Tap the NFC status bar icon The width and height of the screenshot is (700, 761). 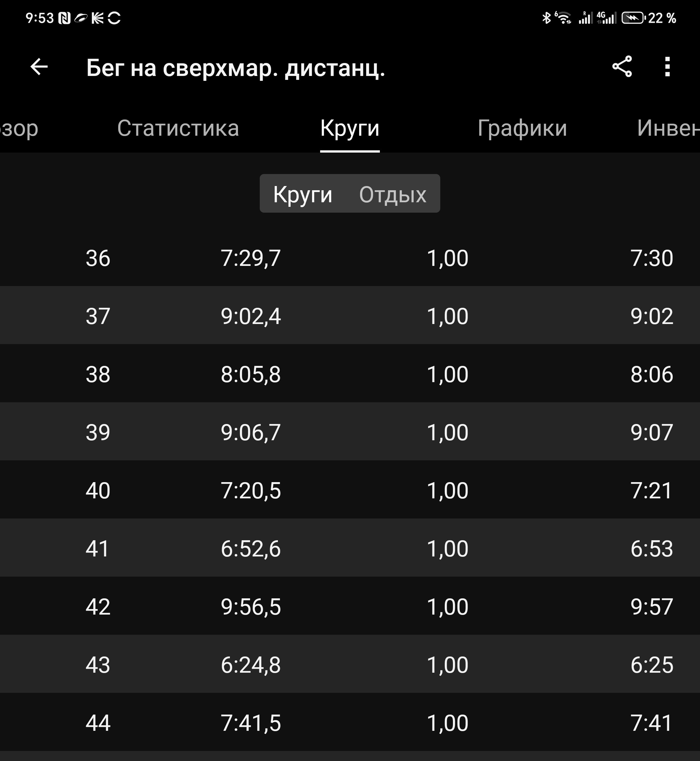[x=64, y=18]
